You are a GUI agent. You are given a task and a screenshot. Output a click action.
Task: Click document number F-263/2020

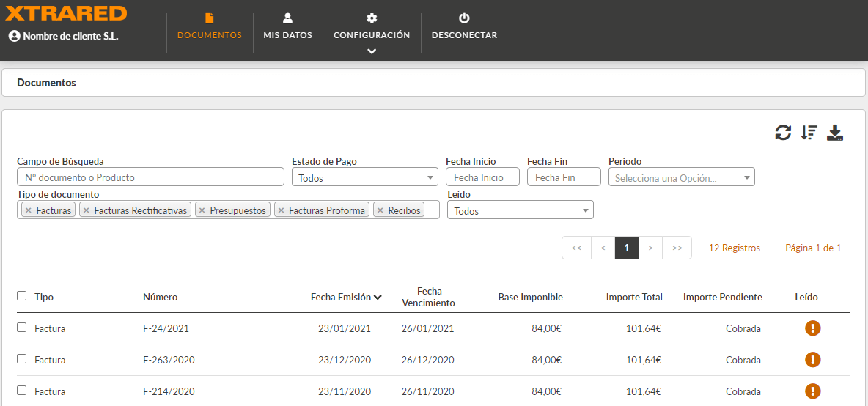(169, 360)
